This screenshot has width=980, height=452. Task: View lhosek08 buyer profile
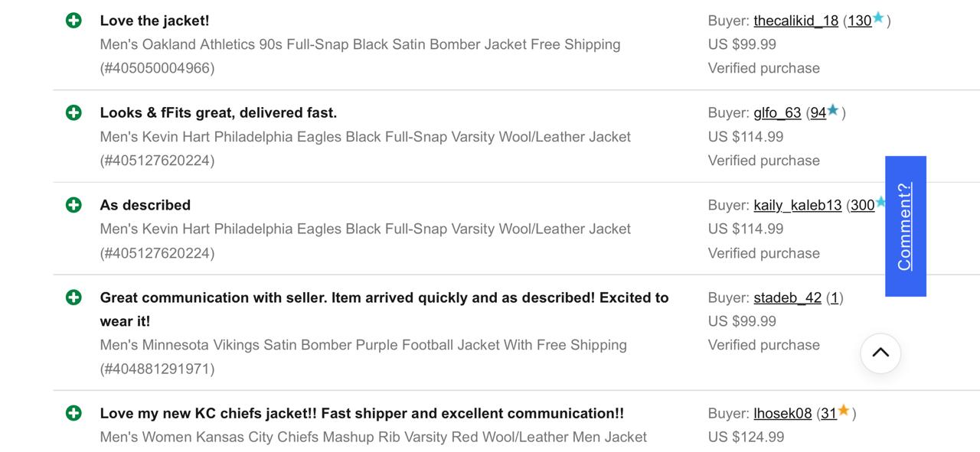click(782, 414)
